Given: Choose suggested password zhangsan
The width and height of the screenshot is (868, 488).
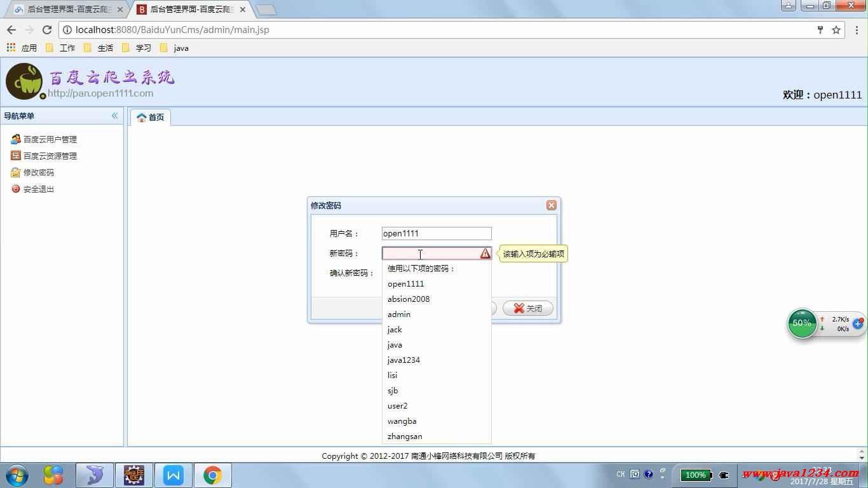Looking at the screenshot, I should pos(437,437).
